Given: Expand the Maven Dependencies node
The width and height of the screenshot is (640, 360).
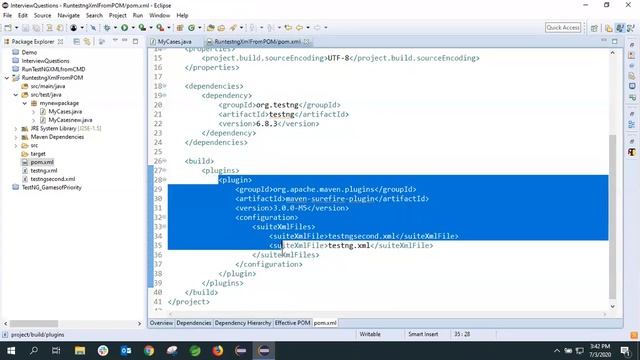Looking at the screenshot, I should pos(16,137).
